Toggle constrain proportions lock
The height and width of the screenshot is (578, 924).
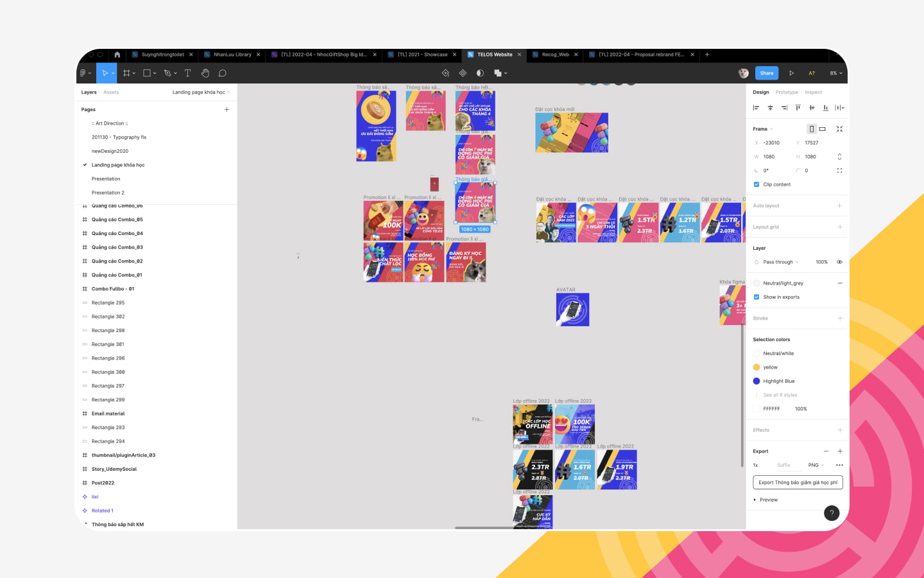[839, 157]
